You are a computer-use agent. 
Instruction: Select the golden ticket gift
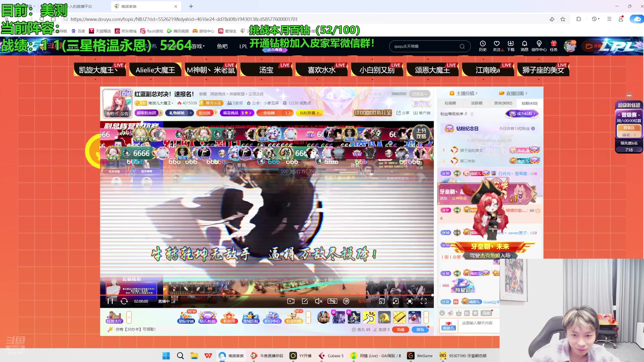pyautogui.click(x=399, y=317)
